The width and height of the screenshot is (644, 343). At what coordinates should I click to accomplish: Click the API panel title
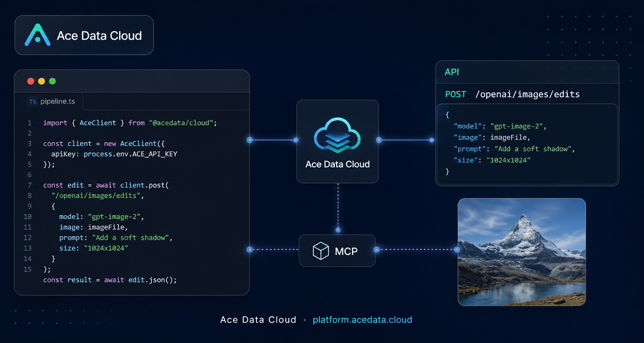[452, 72]
